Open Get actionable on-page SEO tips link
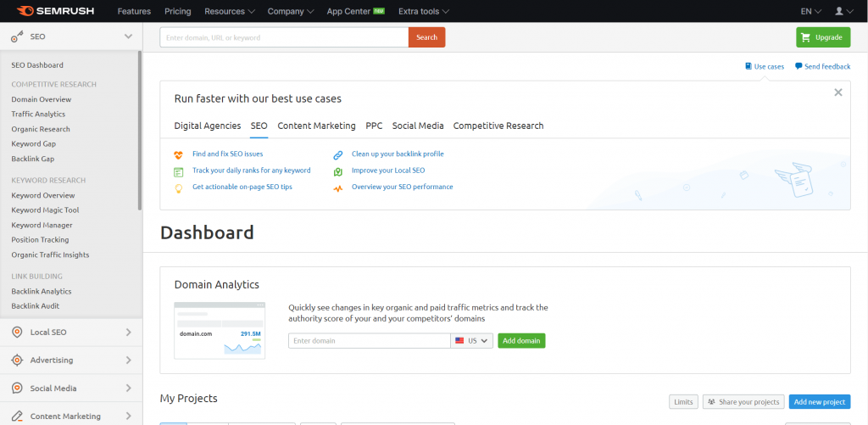868x425 pixels. tap(242, 187)
